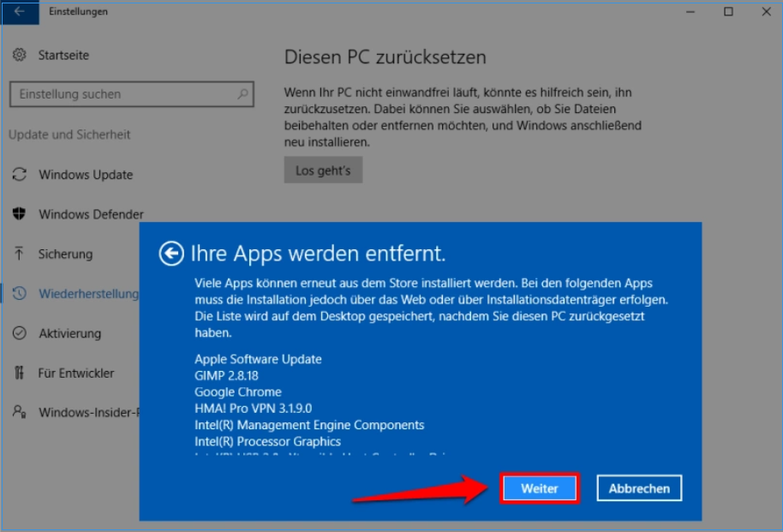Screen dimensions: 783x532
Task: Cancel the reset with Abbrechen
Action: click(638, 487)
